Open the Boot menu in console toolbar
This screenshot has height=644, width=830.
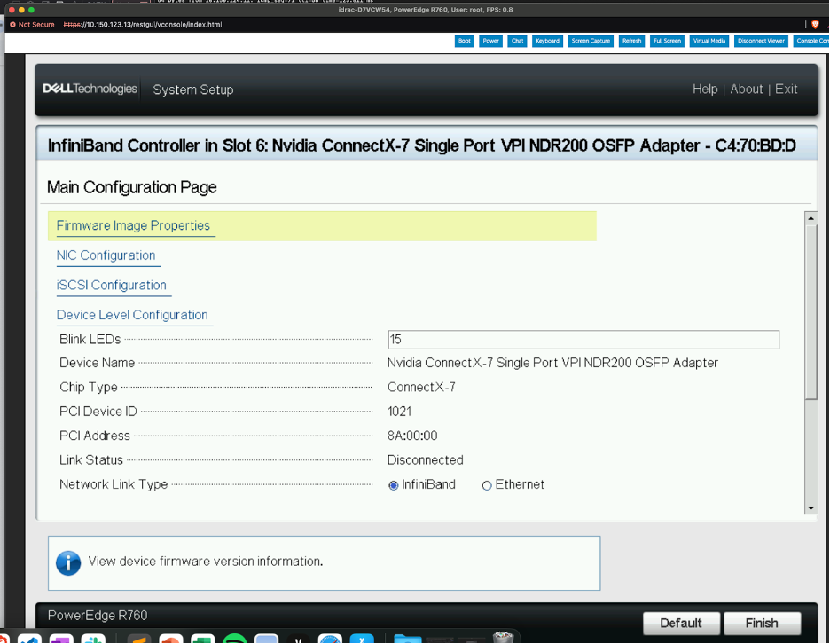pyautogui.click(x=464, y=41)
